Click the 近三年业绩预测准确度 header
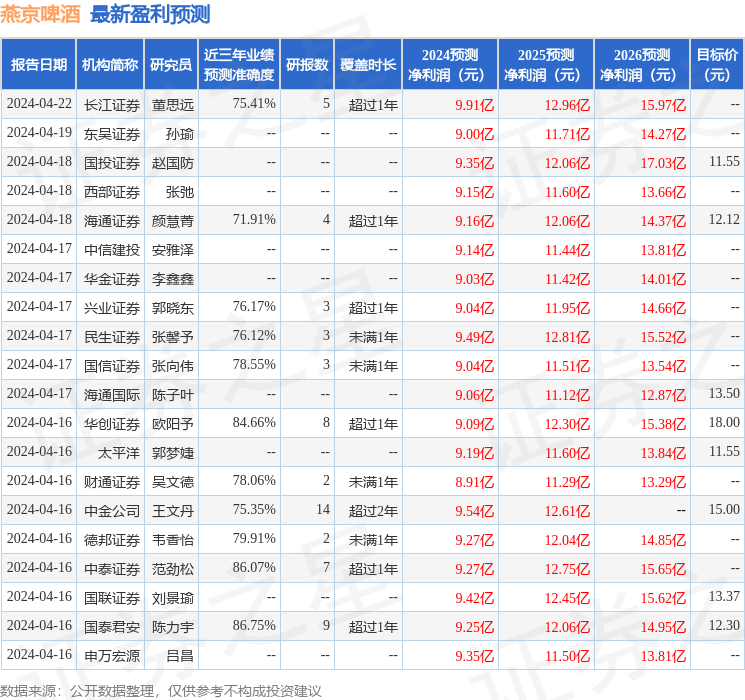 pyautogui.click(x=239, y=65)
